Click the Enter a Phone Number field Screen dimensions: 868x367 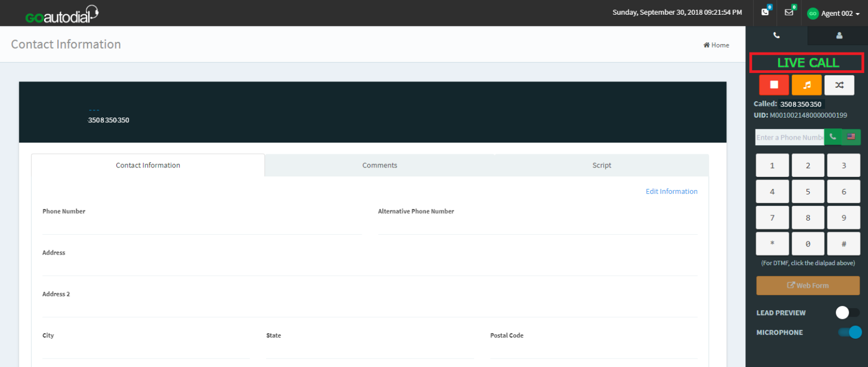click(789, 137)
